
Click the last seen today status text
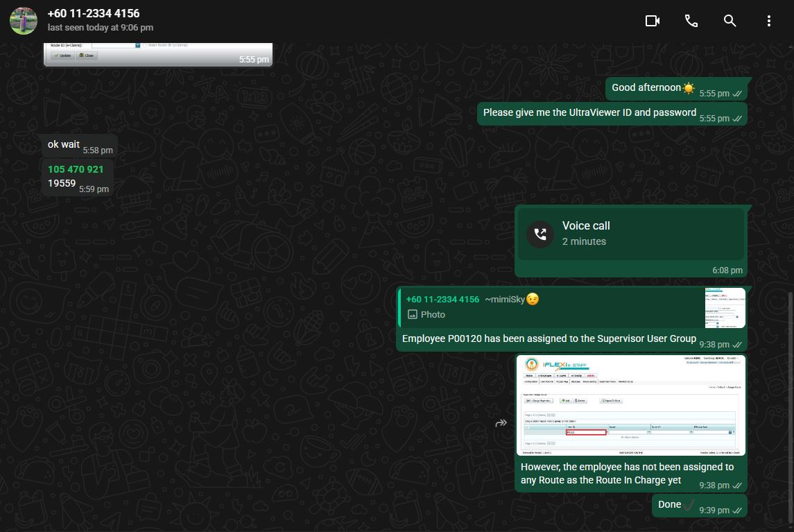coord(101,27)
